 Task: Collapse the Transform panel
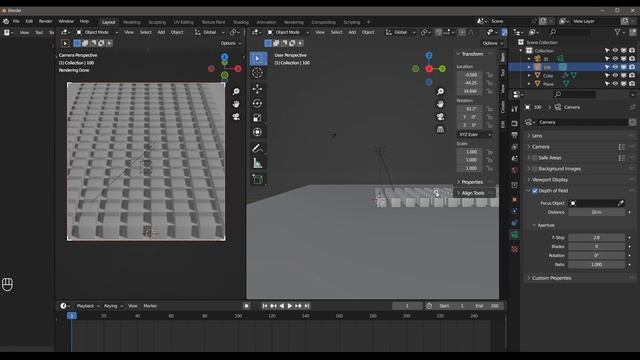tap(473, 54)
